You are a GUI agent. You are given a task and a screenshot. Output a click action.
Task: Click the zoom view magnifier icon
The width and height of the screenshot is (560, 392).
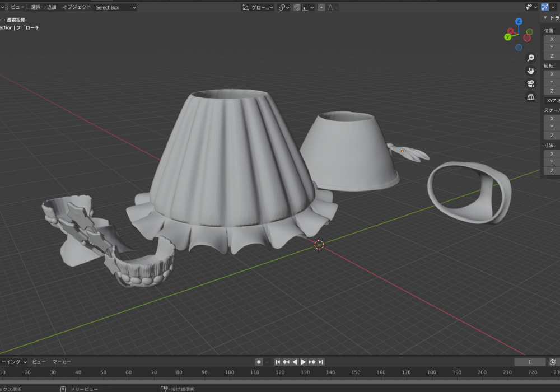[x=531, y=58]
